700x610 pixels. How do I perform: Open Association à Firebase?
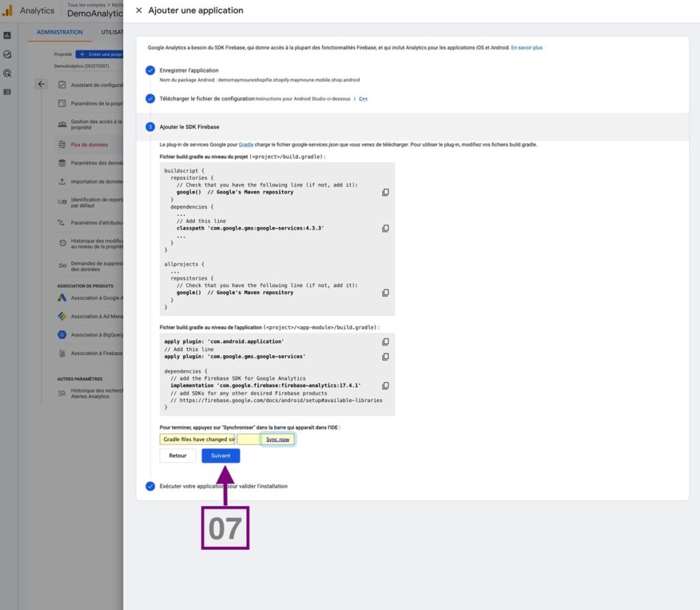91,354
